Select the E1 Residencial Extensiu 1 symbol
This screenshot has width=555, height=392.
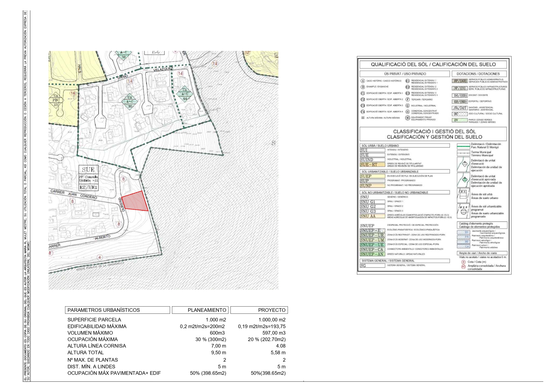[x=408, y=81]
